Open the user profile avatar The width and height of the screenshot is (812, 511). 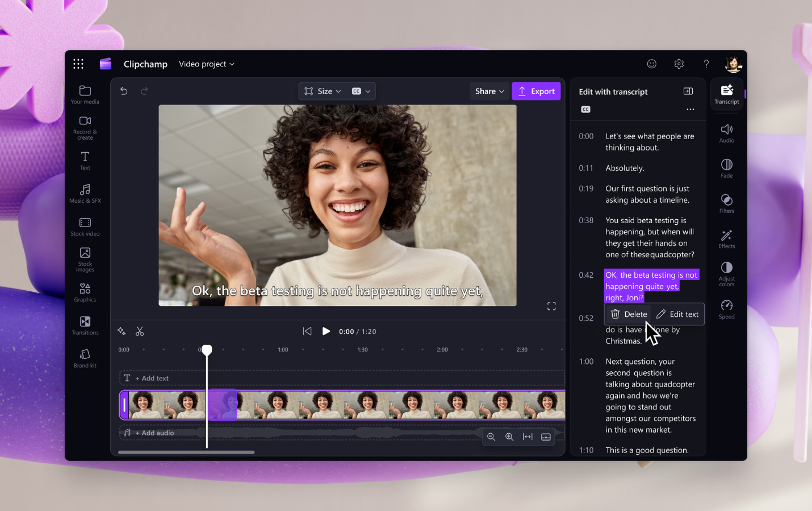click(734, 64)
